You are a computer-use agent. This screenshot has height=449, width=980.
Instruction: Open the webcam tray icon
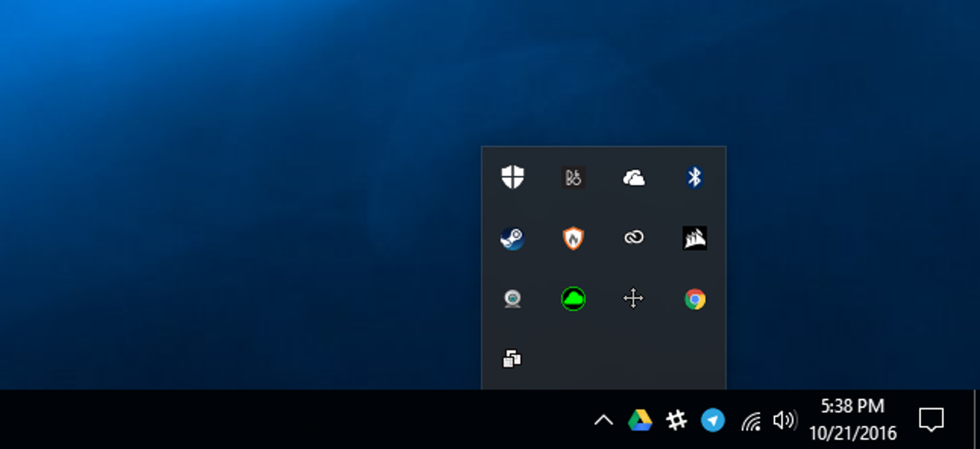pos(512,298)
